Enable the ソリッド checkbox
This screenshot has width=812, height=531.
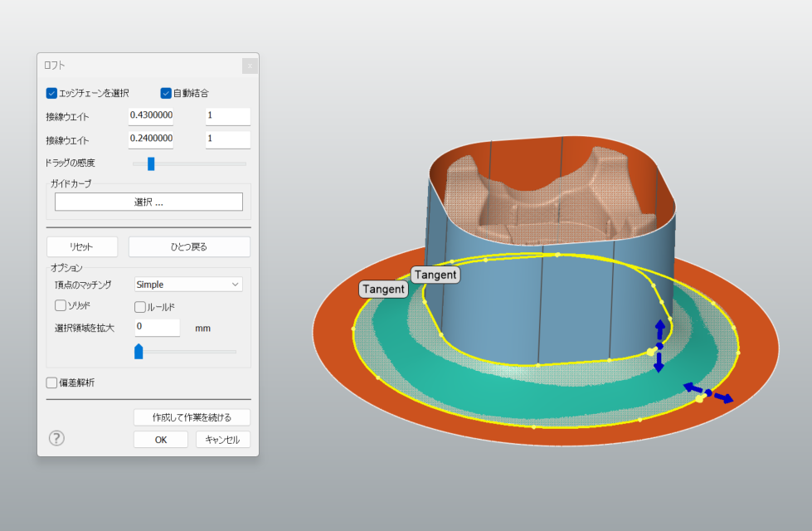[x=61, y=305]
